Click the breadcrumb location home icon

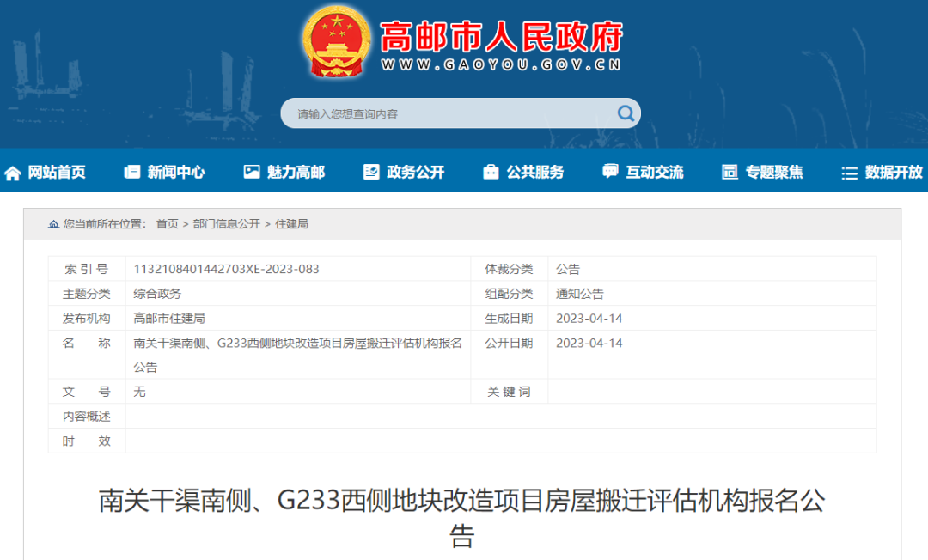point(54,224)
